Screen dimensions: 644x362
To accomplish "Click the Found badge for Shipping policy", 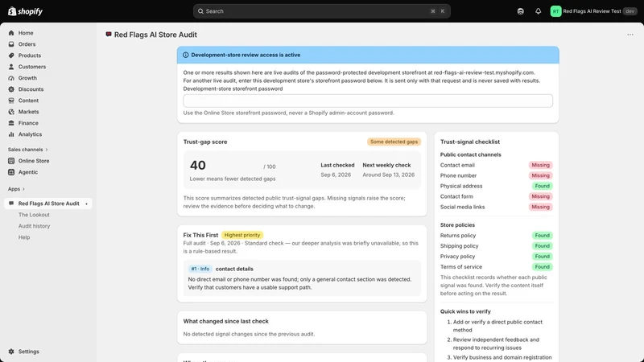I will click(x=542, y=246).
